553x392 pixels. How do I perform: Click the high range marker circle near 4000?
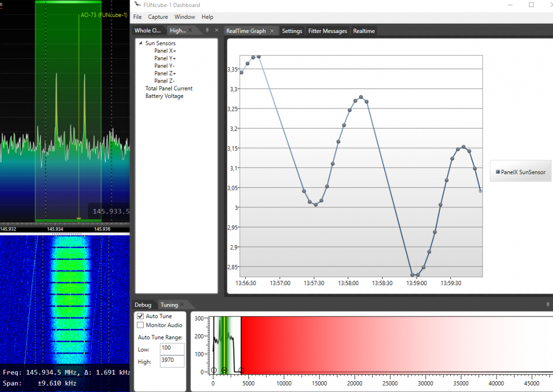[241, 370]
